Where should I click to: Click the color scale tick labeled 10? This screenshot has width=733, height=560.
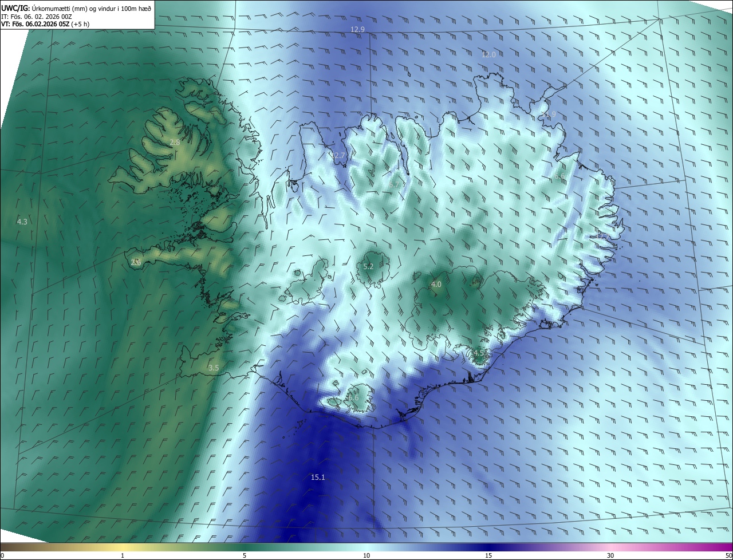pyautogui.click(x=366, y=555)
